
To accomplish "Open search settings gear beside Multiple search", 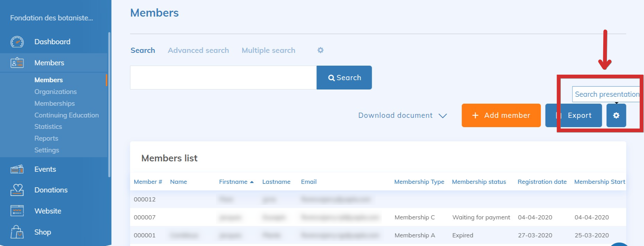I will point(320,50).
